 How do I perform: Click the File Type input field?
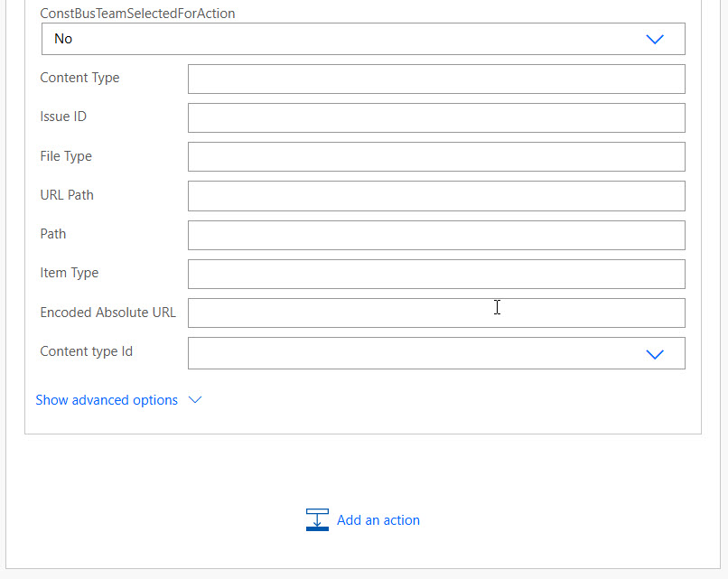tap(436, 157)
